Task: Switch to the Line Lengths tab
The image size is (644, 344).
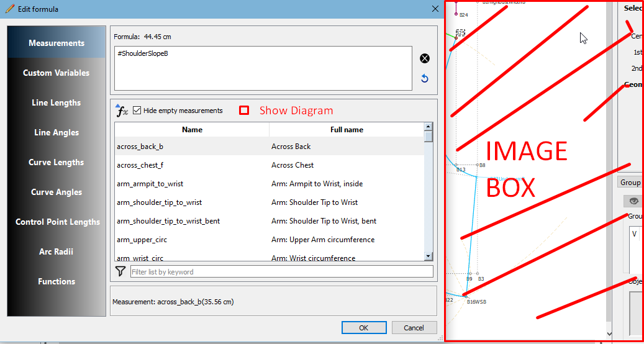Action: (x=57, y=102)
